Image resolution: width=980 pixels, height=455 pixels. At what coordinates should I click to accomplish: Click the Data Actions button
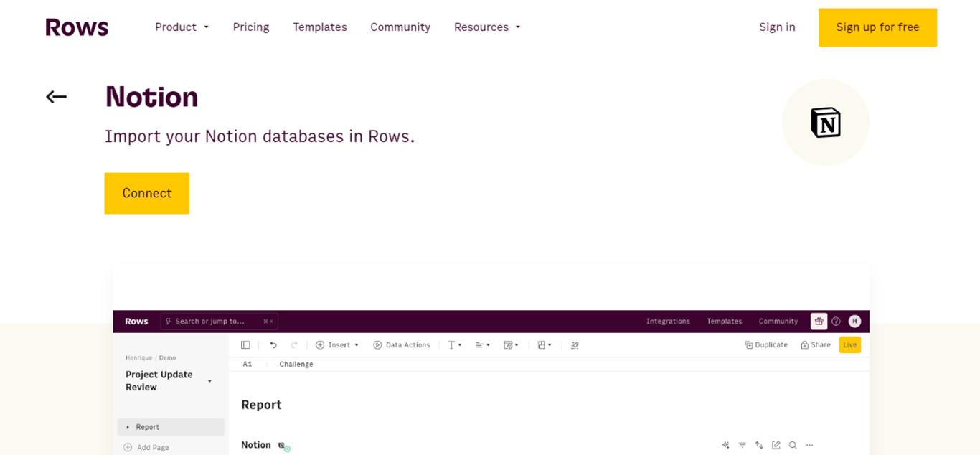click(402, 345)
